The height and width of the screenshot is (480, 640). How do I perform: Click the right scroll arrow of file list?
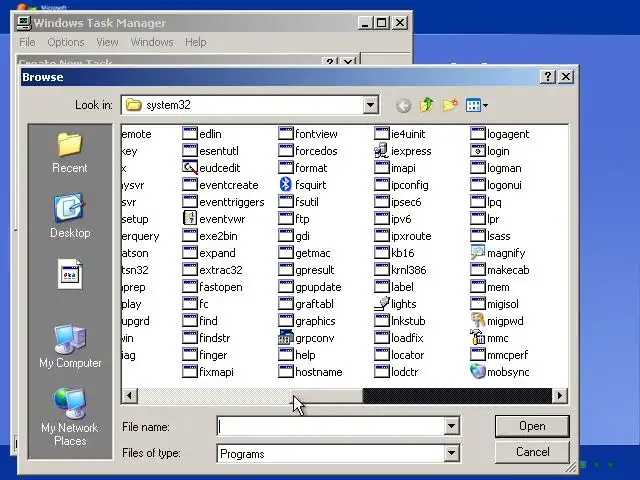click(x=560, y=396)
